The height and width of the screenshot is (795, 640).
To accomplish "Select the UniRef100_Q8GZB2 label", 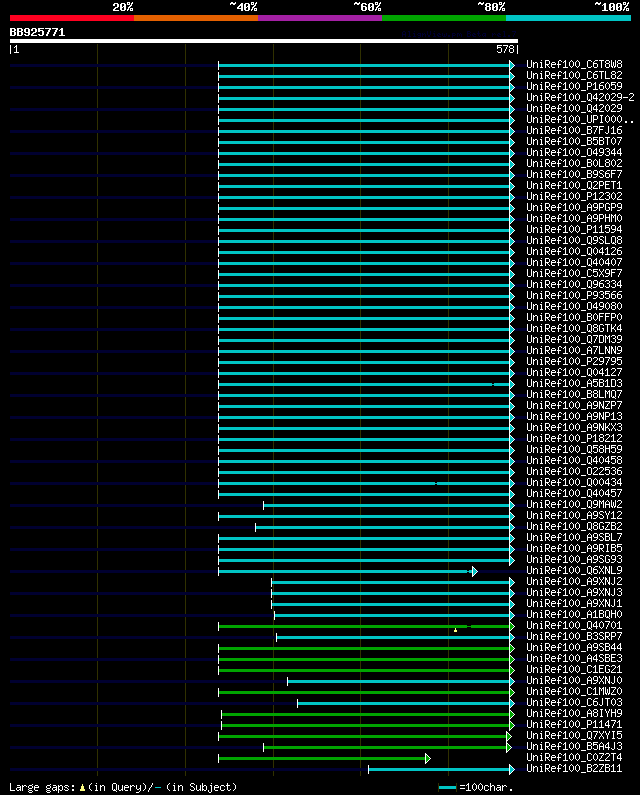I will [574, 526].
